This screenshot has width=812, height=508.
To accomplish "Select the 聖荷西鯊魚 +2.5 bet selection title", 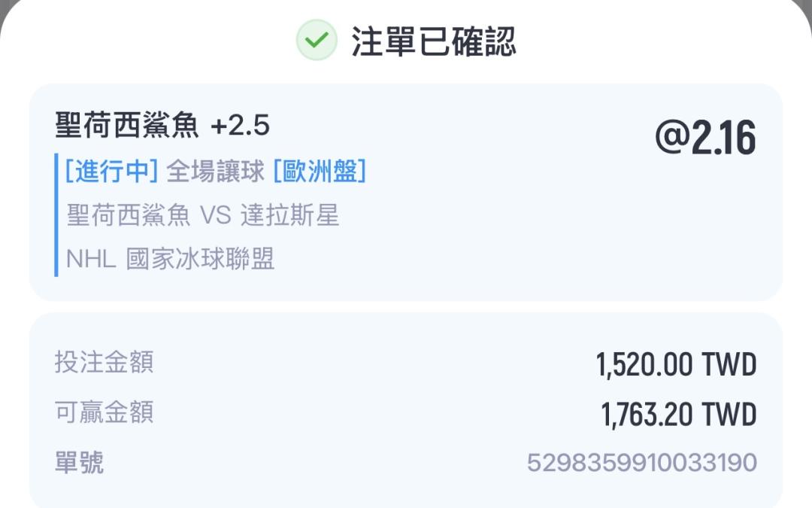I will point(162,126).
